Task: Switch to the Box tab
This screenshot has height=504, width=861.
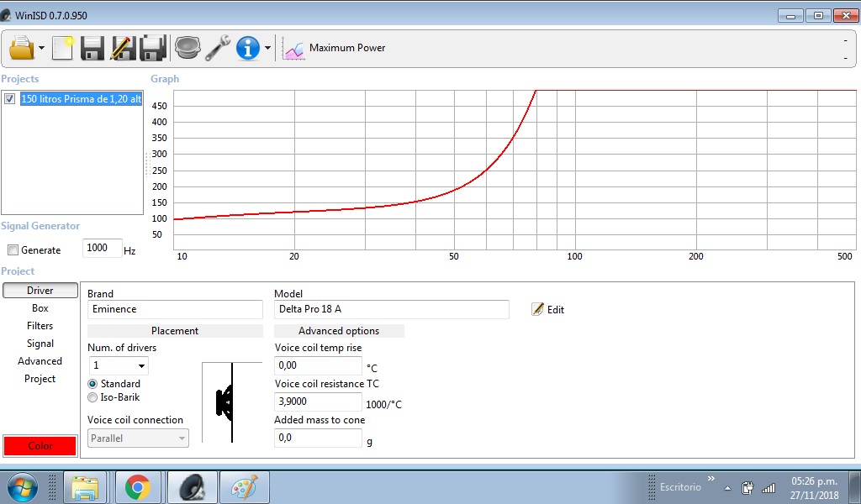Action: [x=40, y=308]
